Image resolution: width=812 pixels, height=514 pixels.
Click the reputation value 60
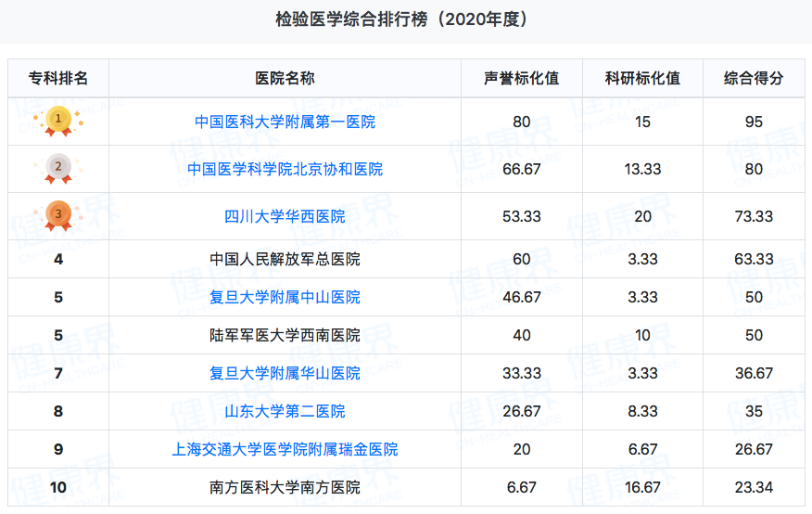click(522, 259)
